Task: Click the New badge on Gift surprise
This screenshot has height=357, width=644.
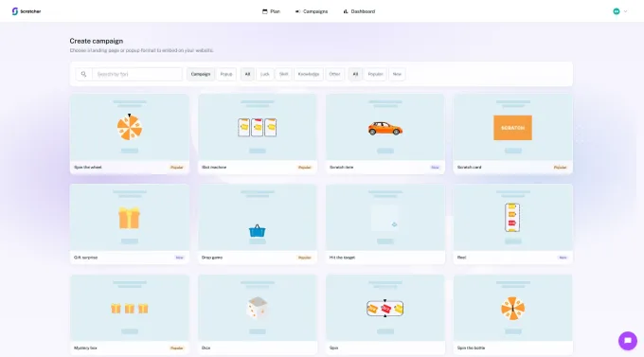Action: pyautogui.click(x=180, y=258)
